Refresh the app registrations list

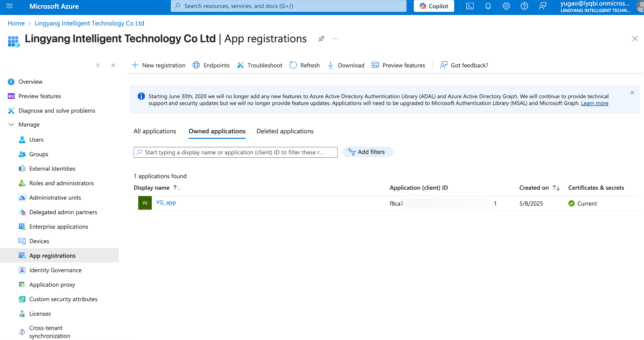pyautogui.click(x=304, y=65)
